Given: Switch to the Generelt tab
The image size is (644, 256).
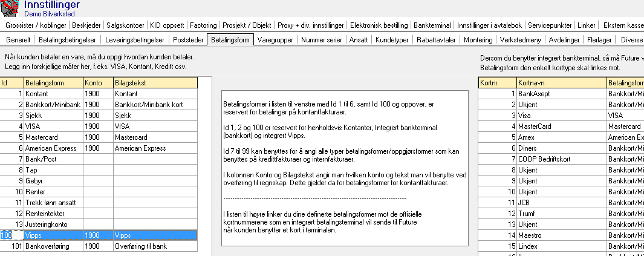Looking at the screenshot, I should [x=19, y=40].
